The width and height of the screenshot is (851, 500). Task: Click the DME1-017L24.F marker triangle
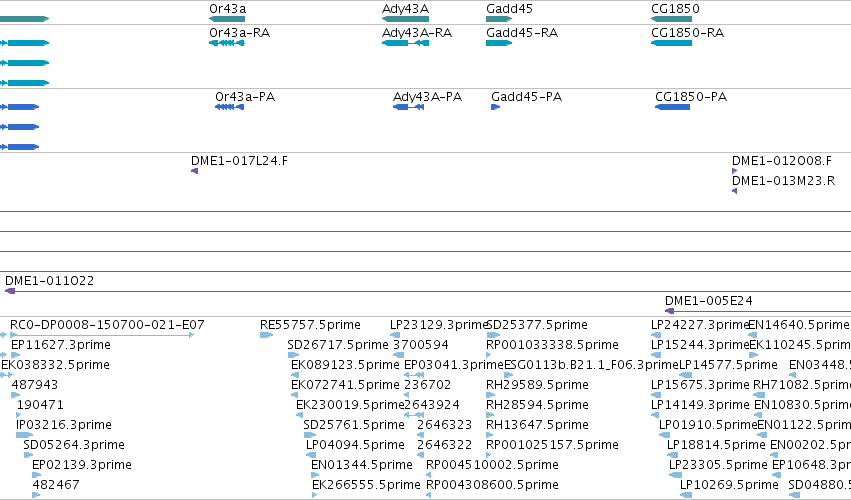[194, 171]
